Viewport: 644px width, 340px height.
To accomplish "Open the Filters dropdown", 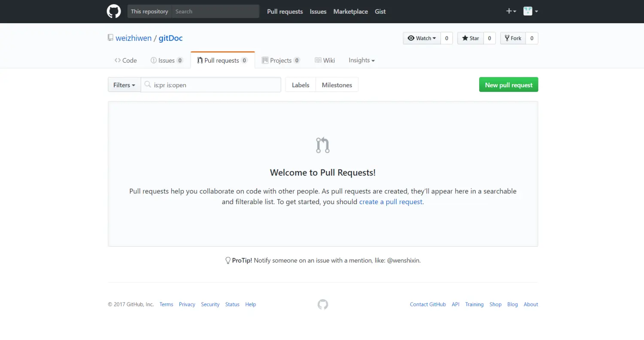I will 124,85.
